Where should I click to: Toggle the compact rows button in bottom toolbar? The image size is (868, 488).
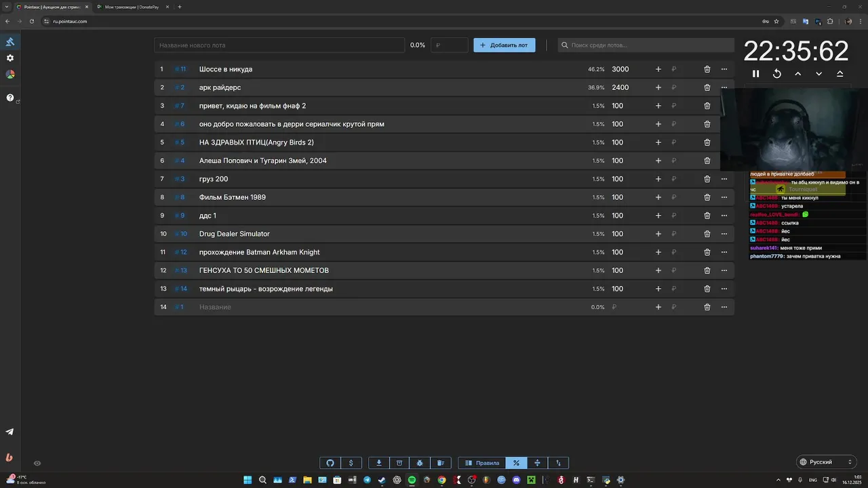[537, 463]
